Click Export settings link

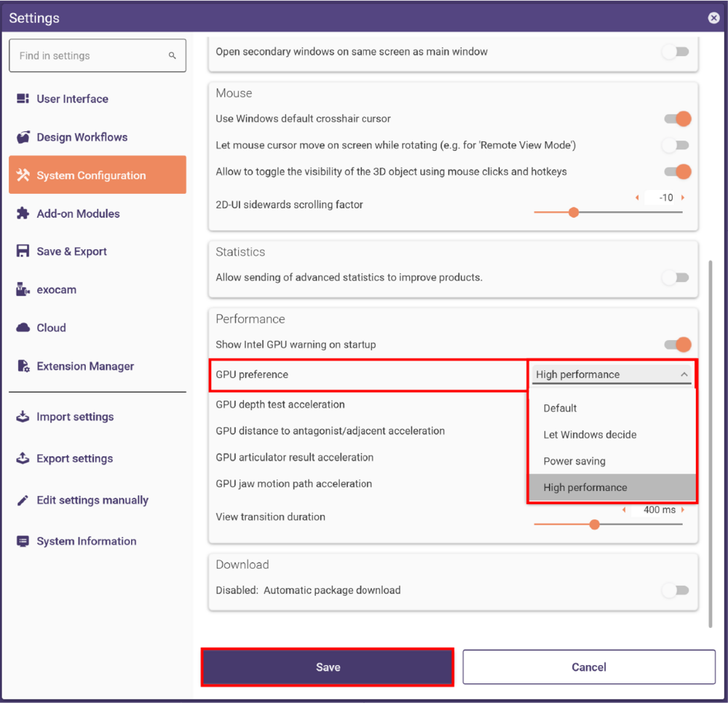coord(75,459)
